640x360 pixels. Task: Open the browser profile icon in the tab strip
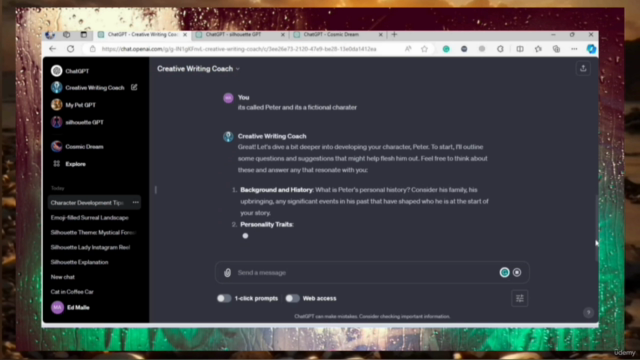[x=50, y=35]
